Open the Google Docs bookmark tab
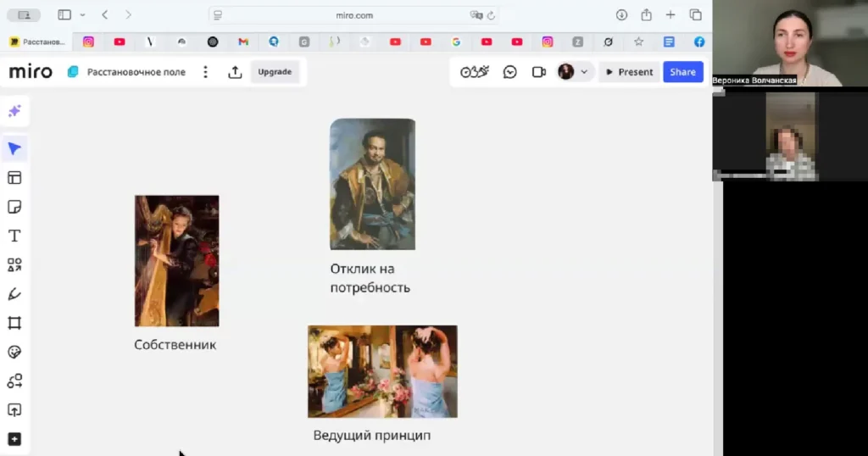The image size is (868, 456). (669, 42)
